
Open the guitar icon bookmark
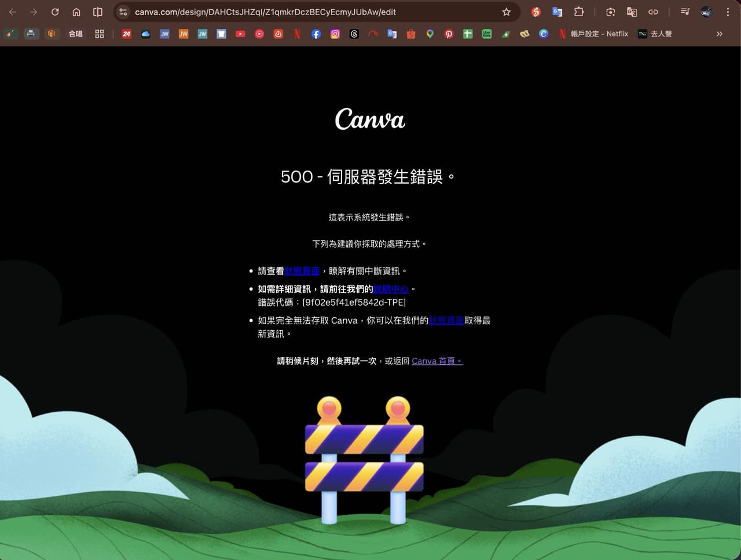[10, 34]
